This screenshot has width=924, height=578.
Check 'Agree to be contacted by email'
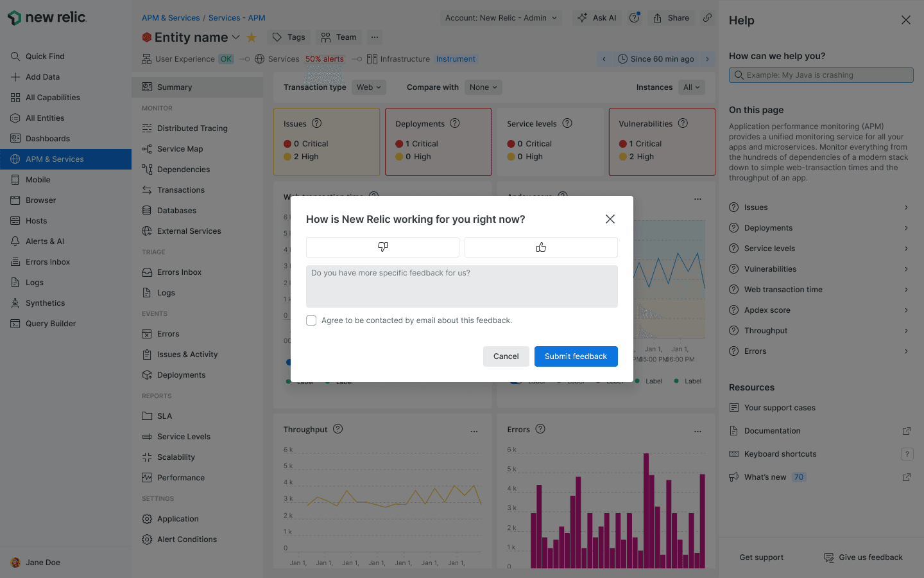click(311, 320)
